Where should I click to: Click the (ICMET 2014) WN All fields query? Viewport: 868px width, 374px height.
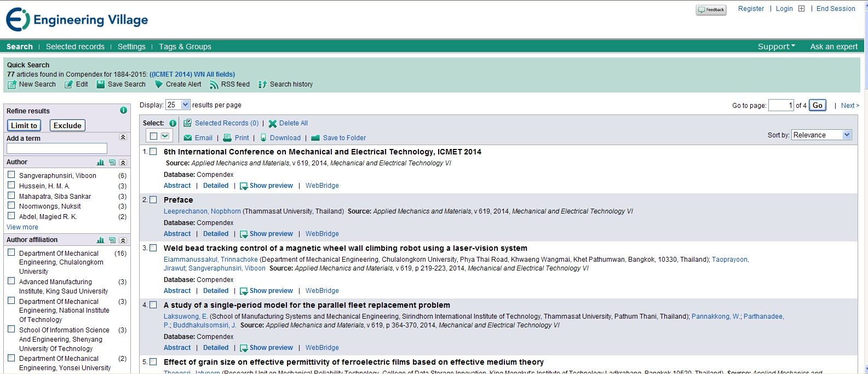(192, 74)
